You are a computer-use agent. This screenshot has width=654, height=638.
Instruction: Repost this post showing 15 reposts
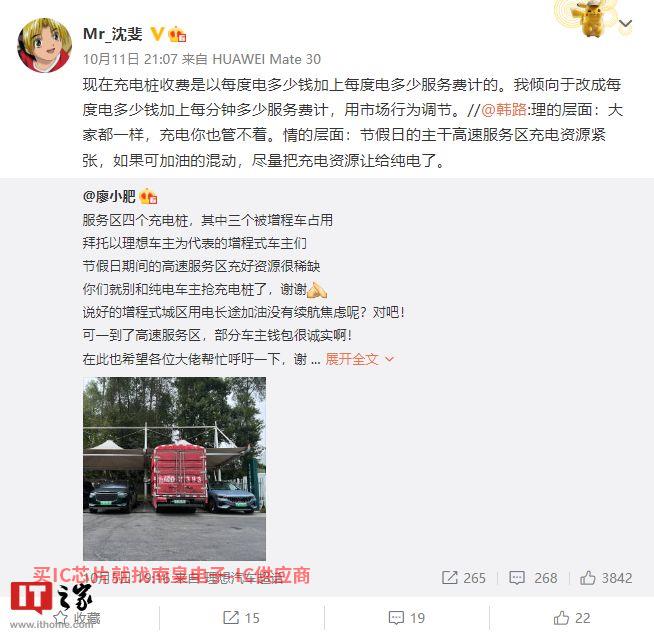point(241,618)
